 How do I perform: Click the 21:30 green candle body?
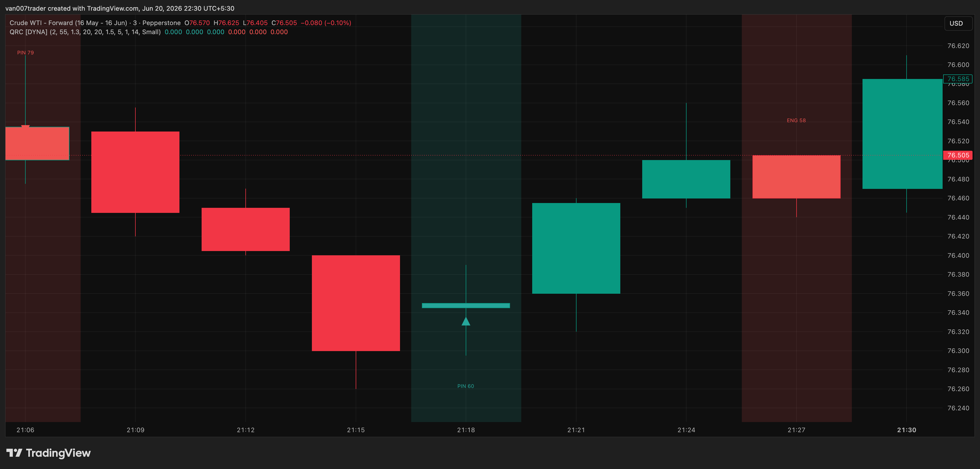click(902, 134)
